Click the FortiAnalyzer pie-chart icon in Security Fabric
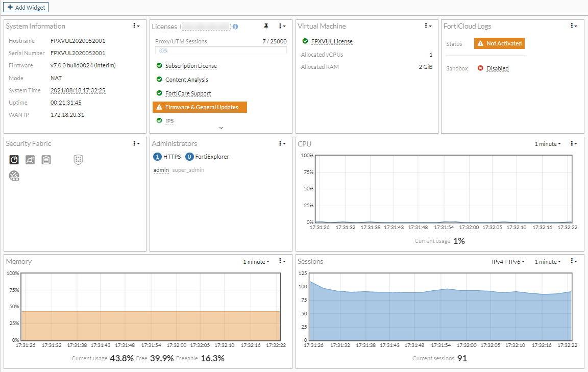The width and height of the screenshot is (588, 372). (14, 160)
